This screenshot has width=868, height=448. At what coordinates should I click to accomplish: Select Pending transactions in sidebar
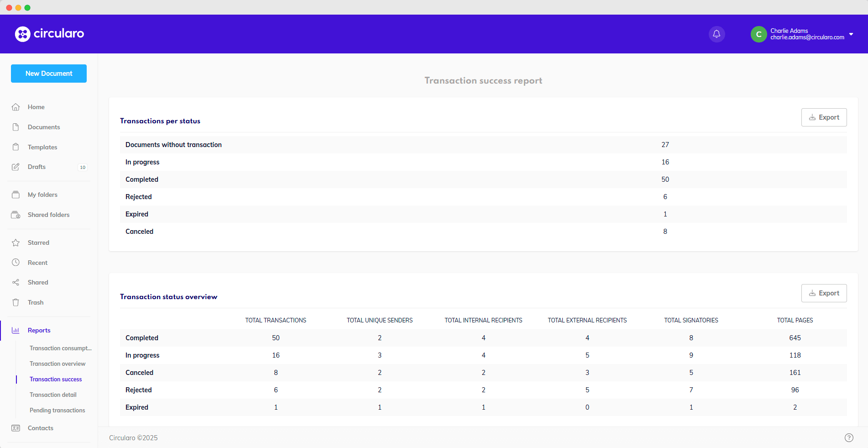[57, 410]
